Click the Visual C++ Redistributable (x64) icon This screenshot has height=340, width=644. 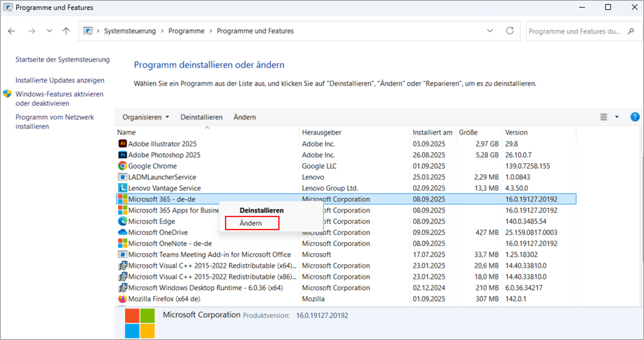pos(122,265)
